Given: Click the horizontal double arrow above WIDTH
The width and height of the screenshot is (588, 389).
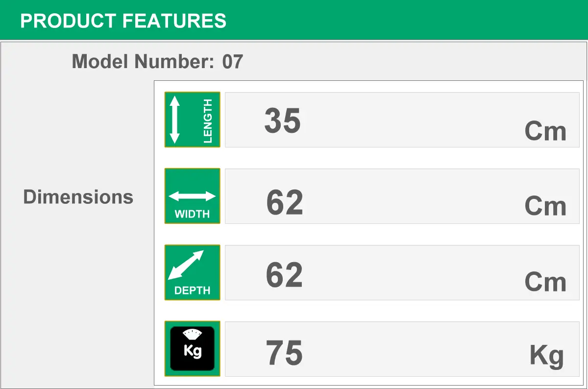Looking at the screenshot, I should 192,196.
